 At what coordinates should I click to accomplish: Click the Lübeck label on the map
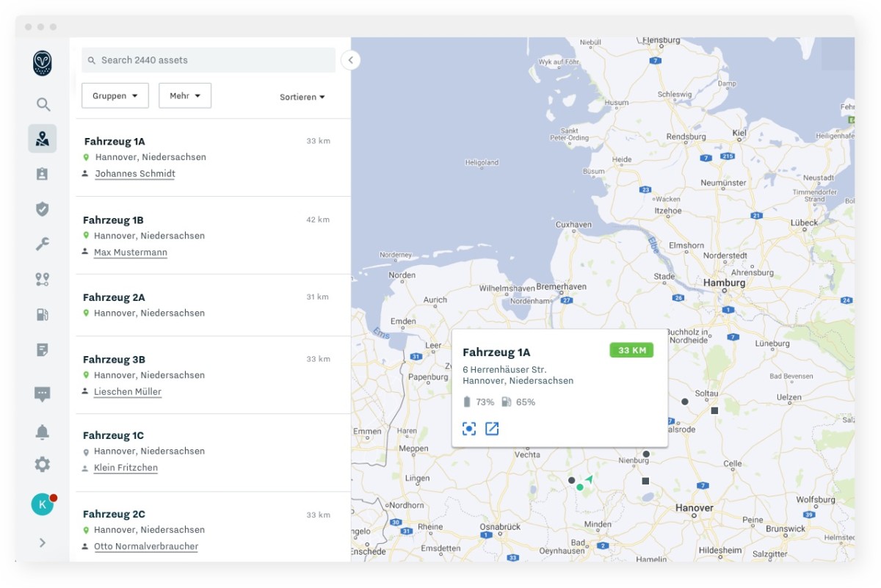[804, 222]
